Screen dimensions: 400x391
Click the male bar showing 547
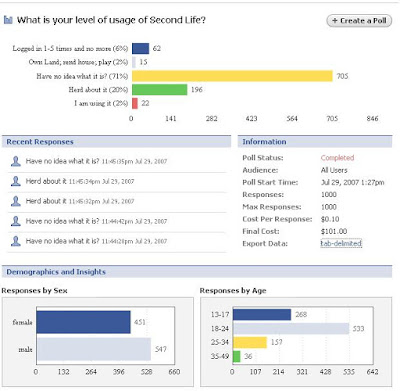pyautogui.click(x=94, y=349)
